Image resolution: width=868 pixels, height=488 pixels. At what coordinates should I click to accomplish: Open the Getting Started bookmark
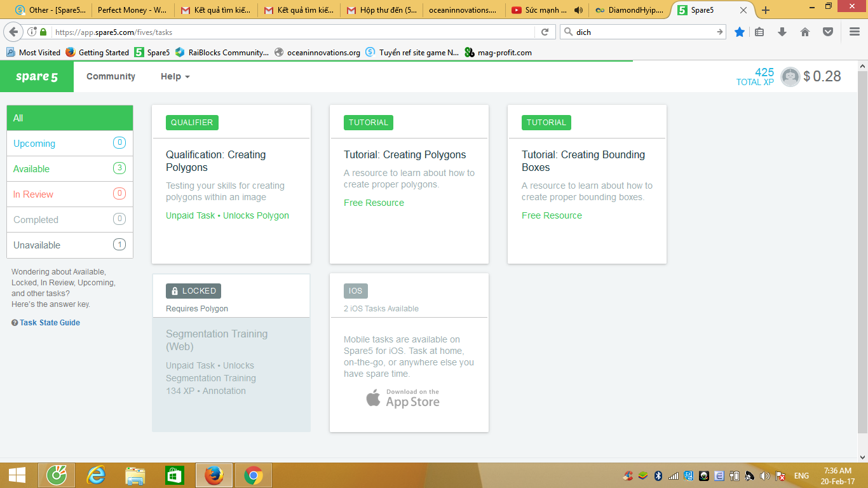[x=97, y=53]
